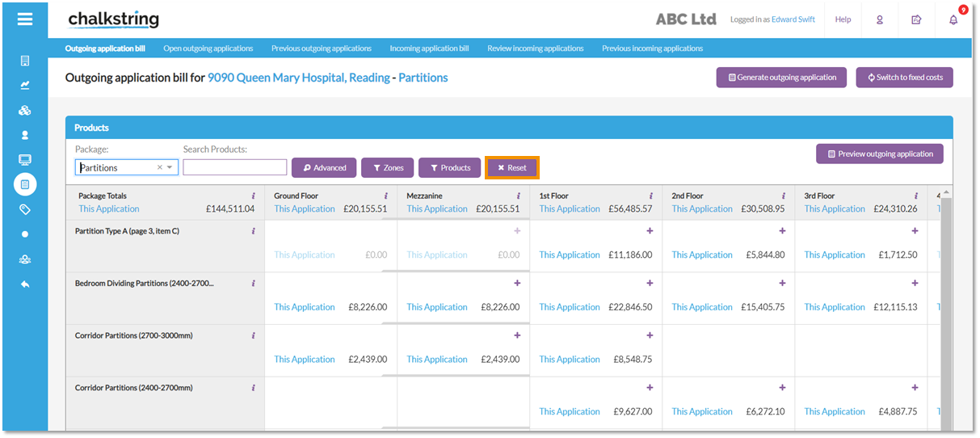Open the monitor screen sidebar icon
The width and height of the screenshot is (980, 438).
(25, 160)
